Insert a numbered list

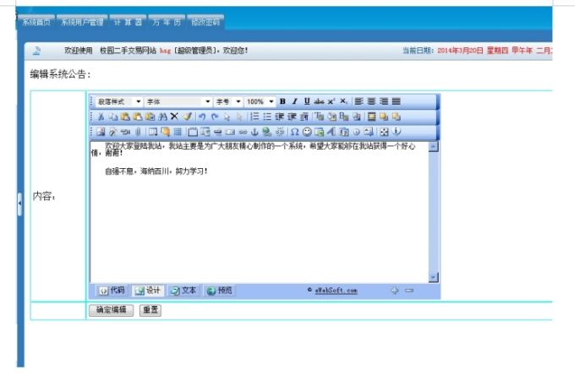pos(254,117)
